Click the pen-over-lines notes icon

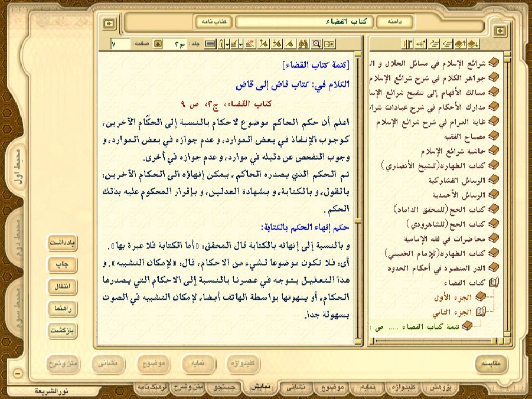pos(234,44)
